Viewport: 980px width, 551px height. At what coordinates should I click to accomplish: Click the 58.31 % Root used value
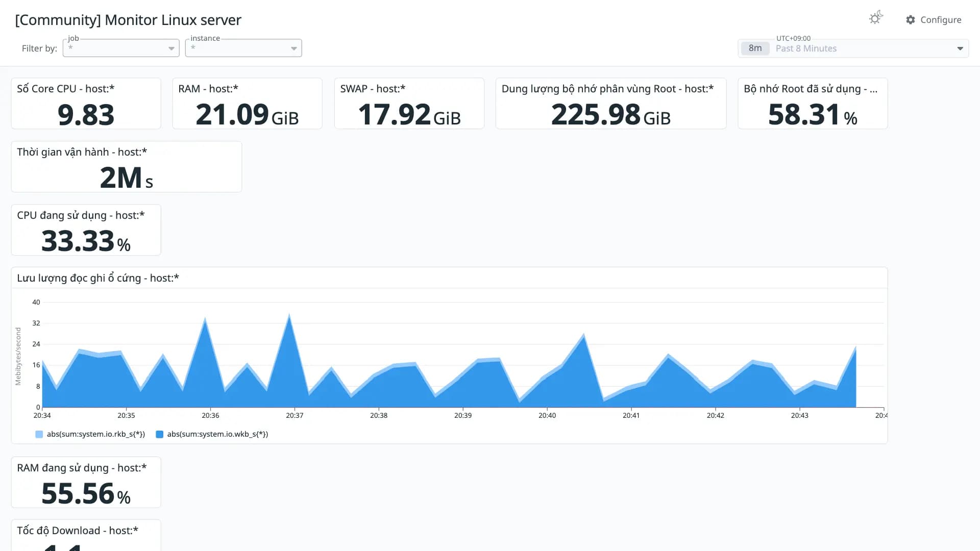[813, 114]
